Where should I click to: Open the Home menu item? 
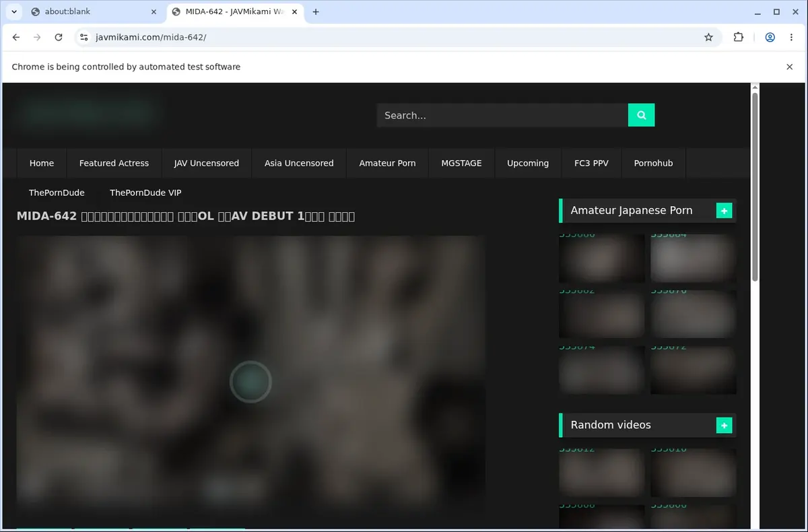pyautogui.click(x=42, y=163)
